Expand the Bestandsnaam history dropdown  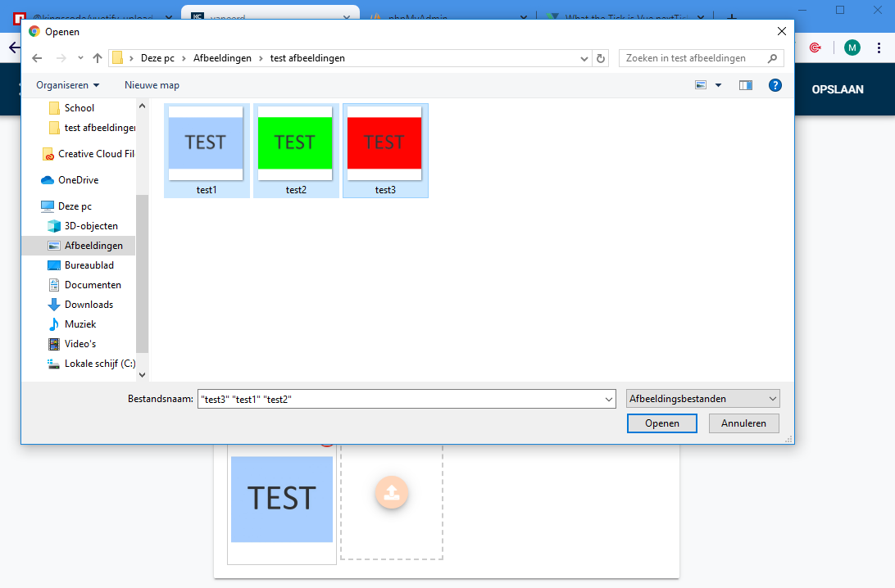[x=609, y=398]
